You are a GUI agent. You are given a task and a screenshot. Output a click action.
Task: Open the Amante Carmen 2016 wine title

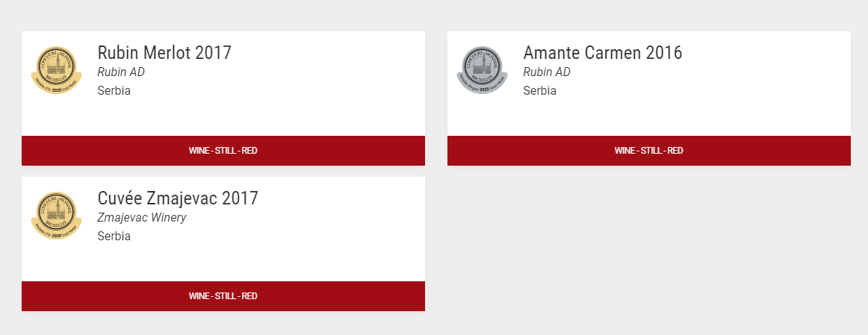tap(603, 52)
